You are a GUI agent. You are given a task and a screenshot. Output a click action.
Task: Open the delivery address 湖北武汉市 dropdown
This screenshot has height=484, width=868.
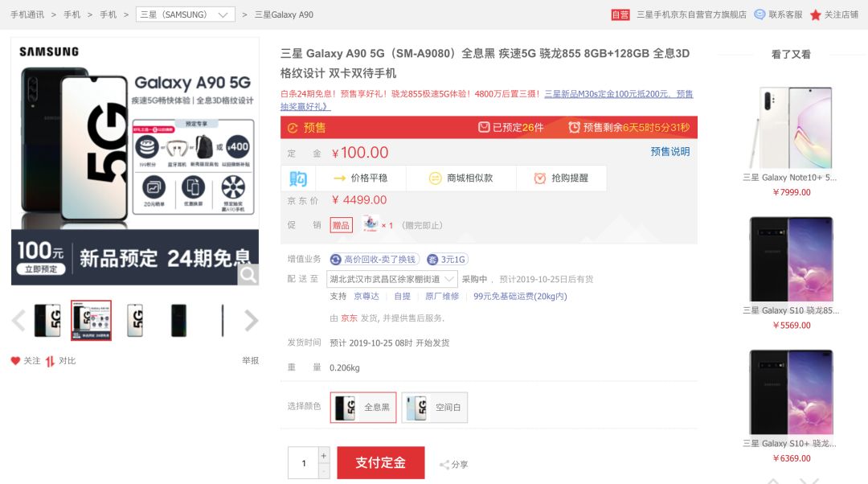pyautogui.click(x=392, y=279)
